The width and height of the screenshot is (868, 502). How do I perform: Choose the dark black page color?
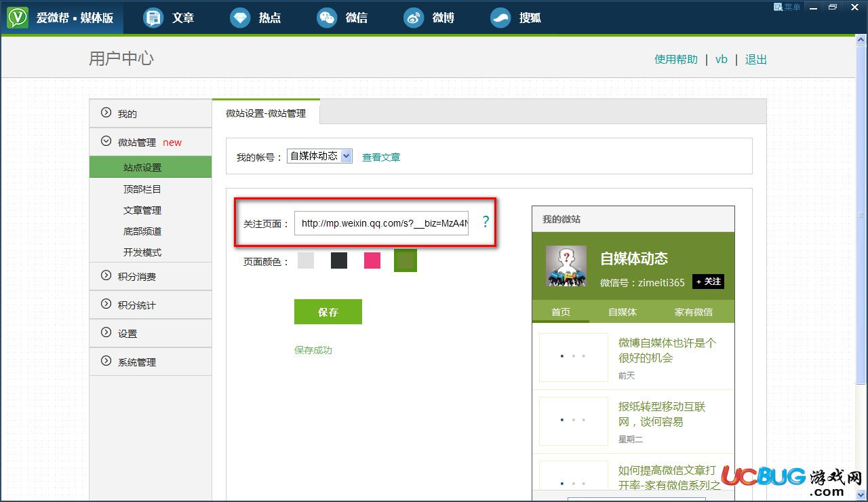(339, 260)
